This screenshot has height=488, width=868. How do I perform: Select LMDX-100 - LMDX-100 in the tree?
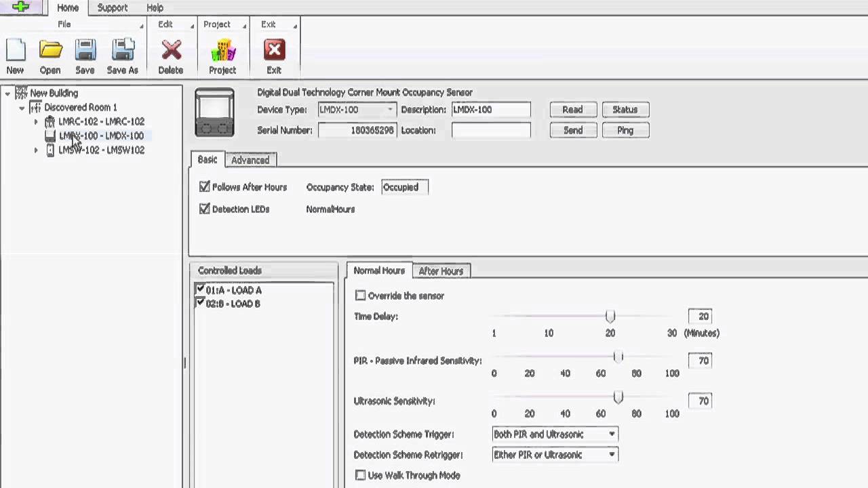coord(101,136)
